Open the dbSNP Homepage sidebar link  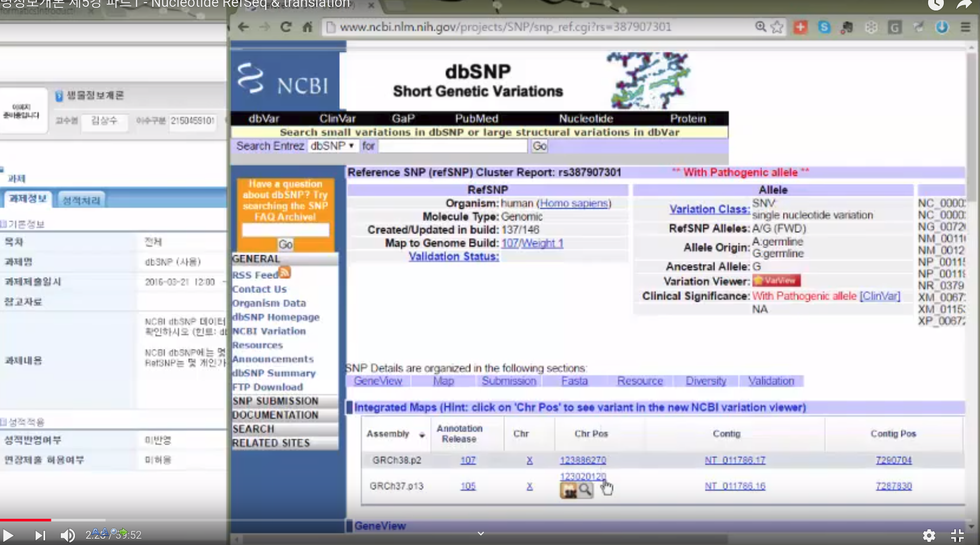276,317
